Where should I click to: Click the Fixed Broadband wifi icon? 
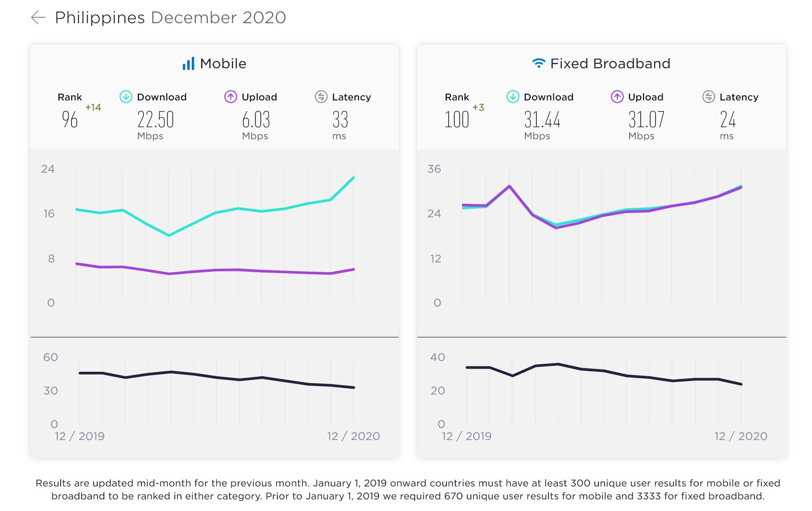(539, 63)
